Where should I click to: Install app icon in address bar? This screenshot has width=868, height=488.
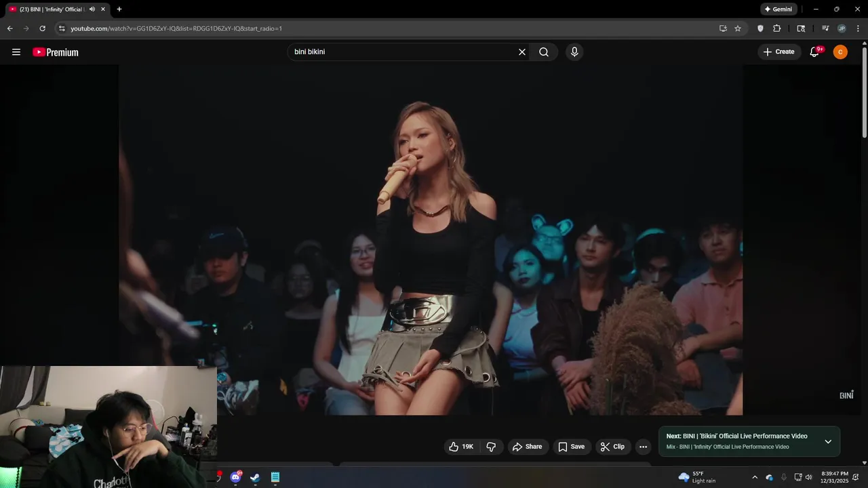pos(723,28)
